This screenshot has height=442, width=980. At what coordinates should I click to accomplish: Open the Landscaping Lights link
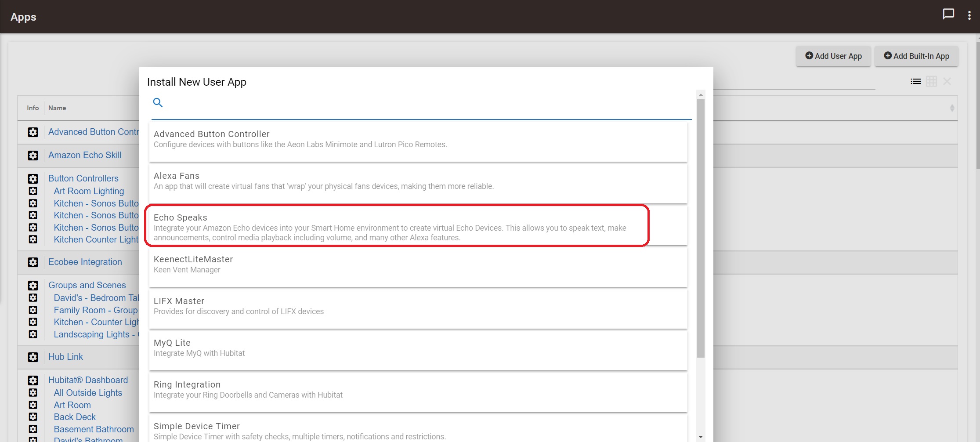[x=96, y=334]
